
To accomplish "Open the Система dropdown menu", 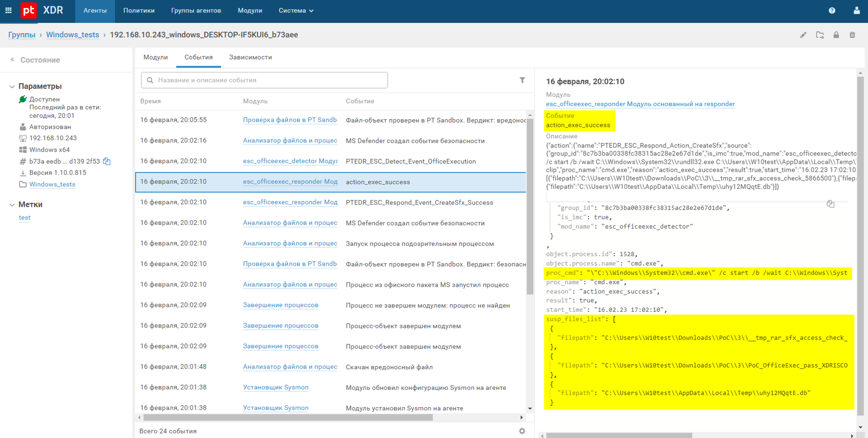I will pos(296,11).
